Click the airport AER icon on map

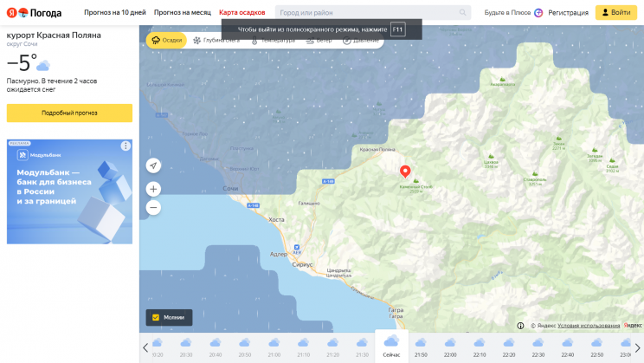point(297,248)
